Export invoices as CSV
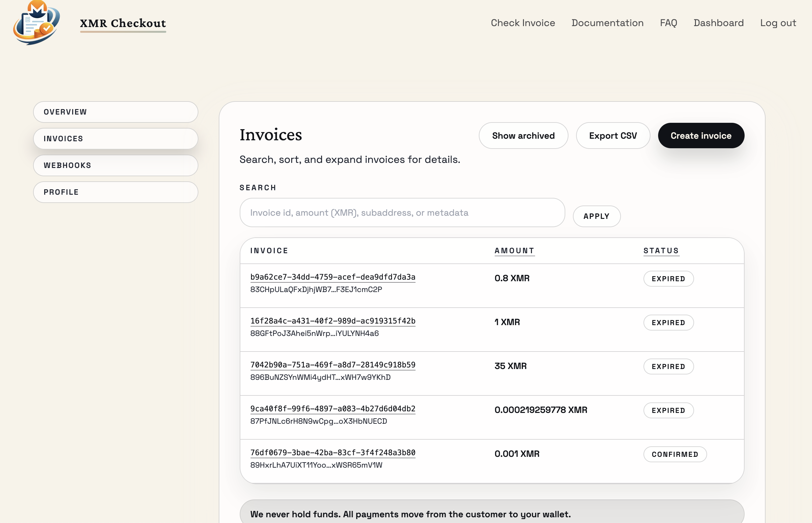 [613, 136]
